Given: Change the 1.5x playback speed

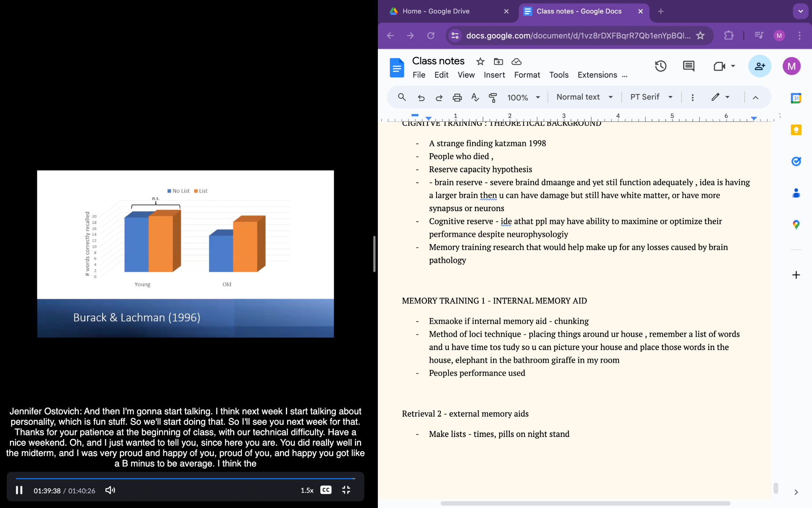Looking at the screenshot, I should [x=307, y=490].
